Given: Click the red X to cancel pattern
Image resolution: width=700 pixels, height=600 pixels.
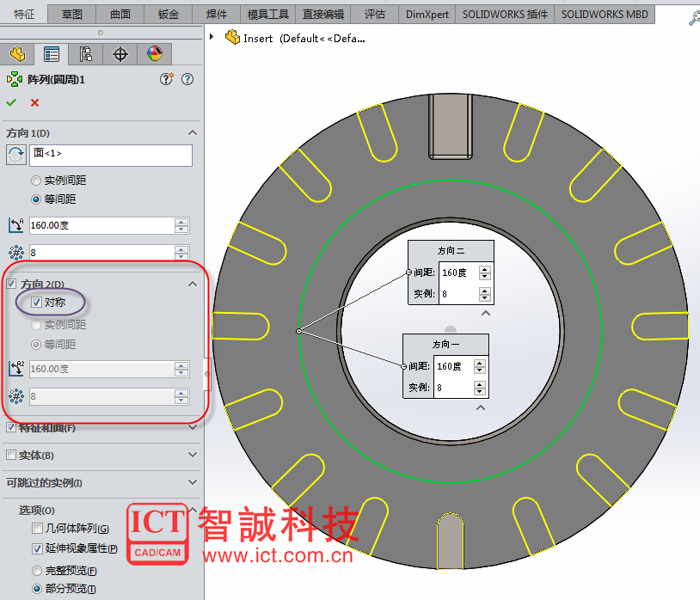Looking at the screenshot, I should 34,102.
